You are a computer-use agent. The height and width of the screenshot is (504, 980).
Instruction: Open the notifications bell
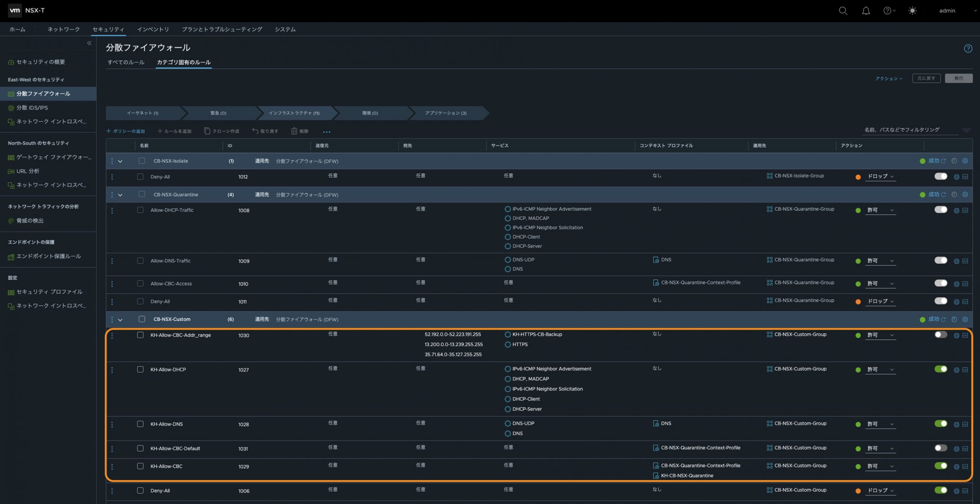click(866, 11)
